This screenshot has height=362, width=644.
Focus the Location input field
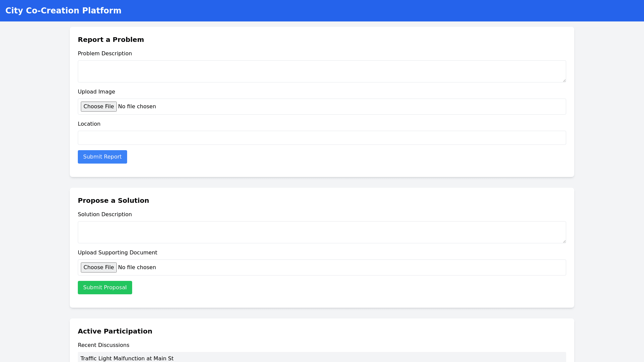[322, 137]
